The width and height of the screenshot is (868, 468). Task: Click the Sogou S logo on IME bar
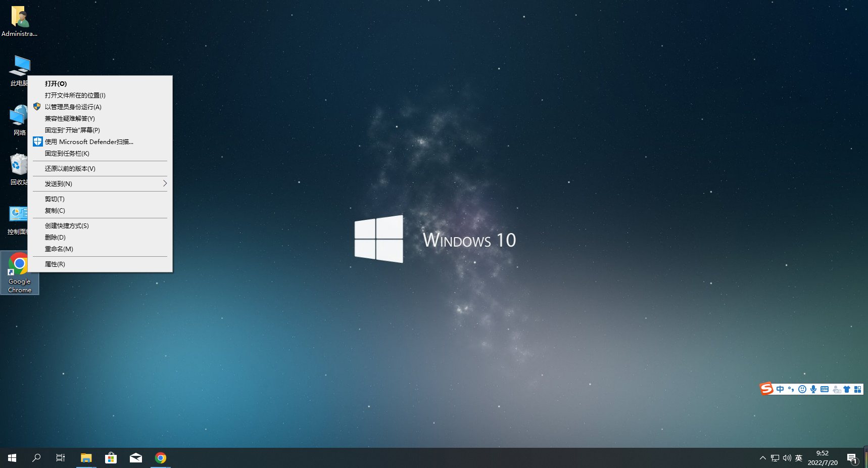pyautogui.click(x=767, y=389)
